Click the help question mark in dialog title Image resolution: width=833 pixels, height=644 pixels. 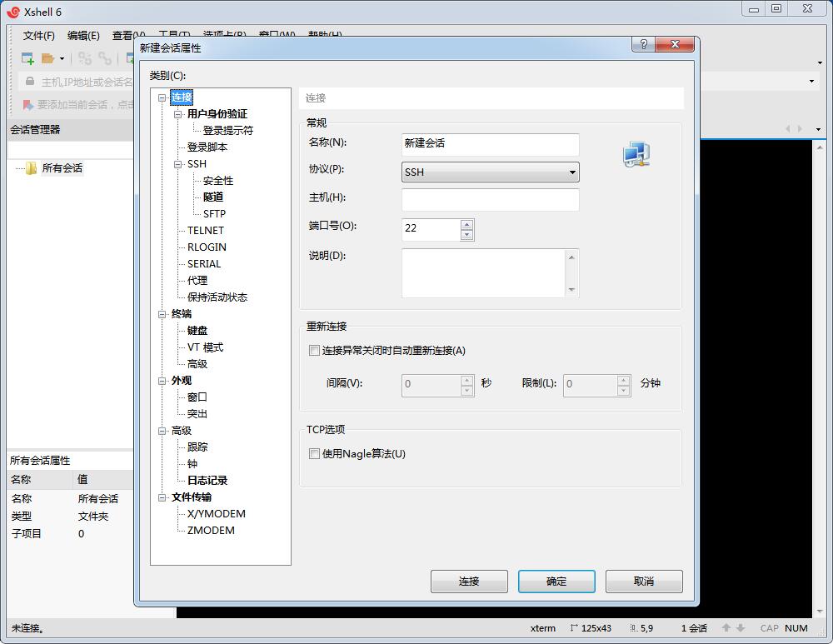click(x=644, y=44)
